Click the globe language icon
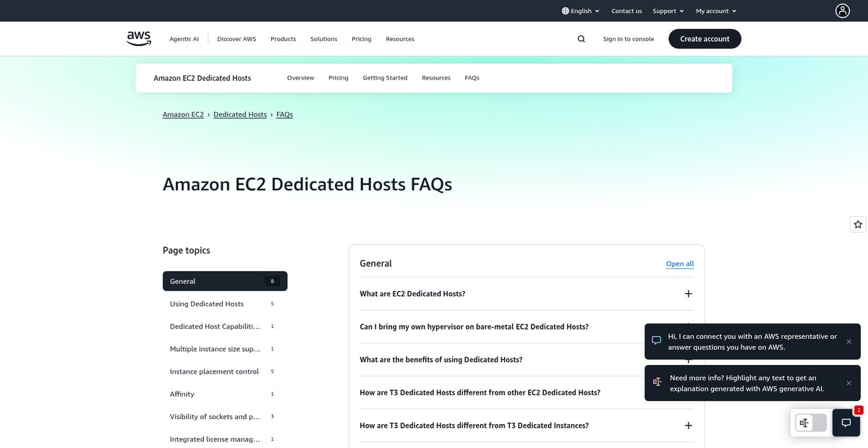This screenshot has width=868, height=448. [566, 11]
